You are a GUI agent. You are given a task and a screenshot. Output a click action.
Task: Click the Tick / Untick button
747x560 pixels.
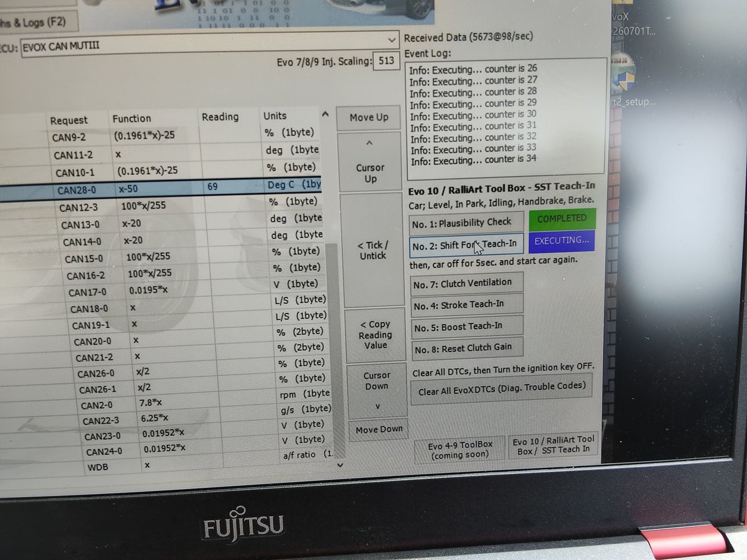tap(372, 250)
